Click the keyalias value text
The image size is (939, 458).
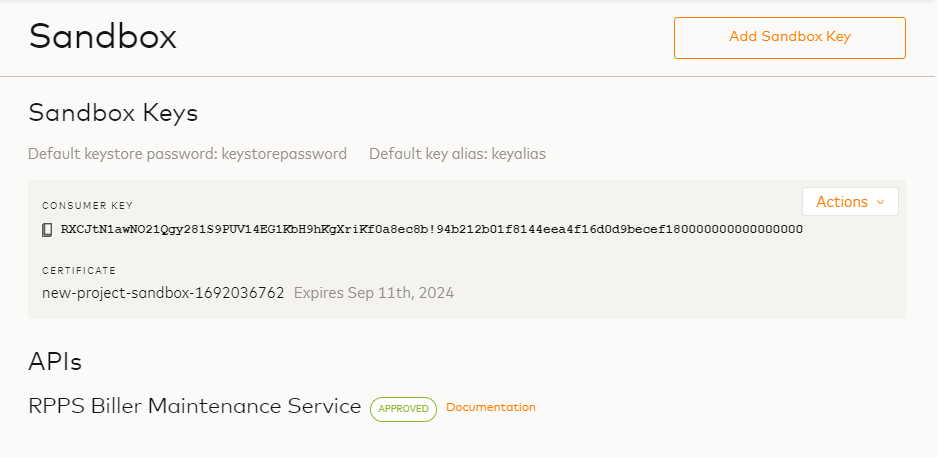pyautogui.click(x=518, y=154)
